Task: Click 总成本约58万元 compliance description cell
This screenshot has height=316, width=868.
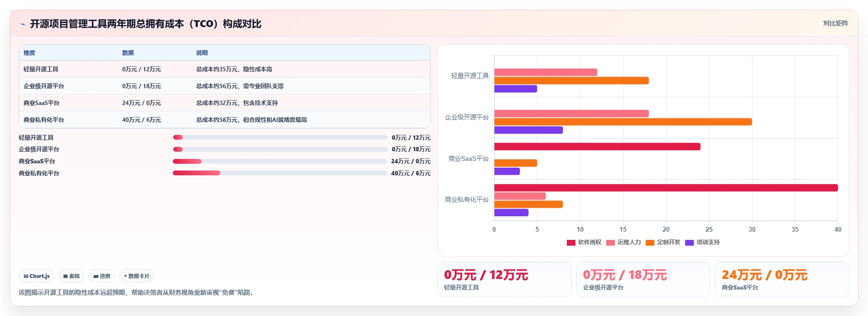Action: pos(252,120)
